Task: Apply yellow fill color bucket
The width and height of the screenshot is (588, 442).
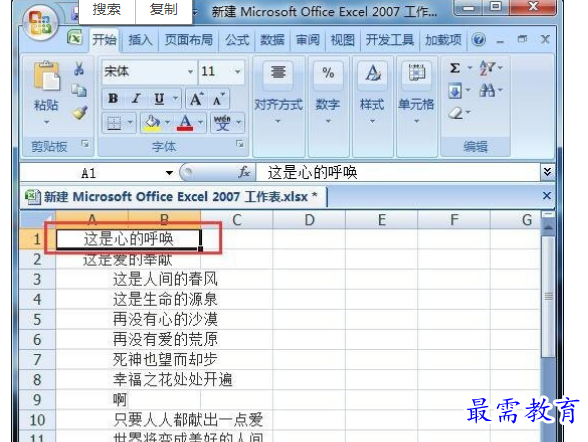Action: tap(152, 123)
